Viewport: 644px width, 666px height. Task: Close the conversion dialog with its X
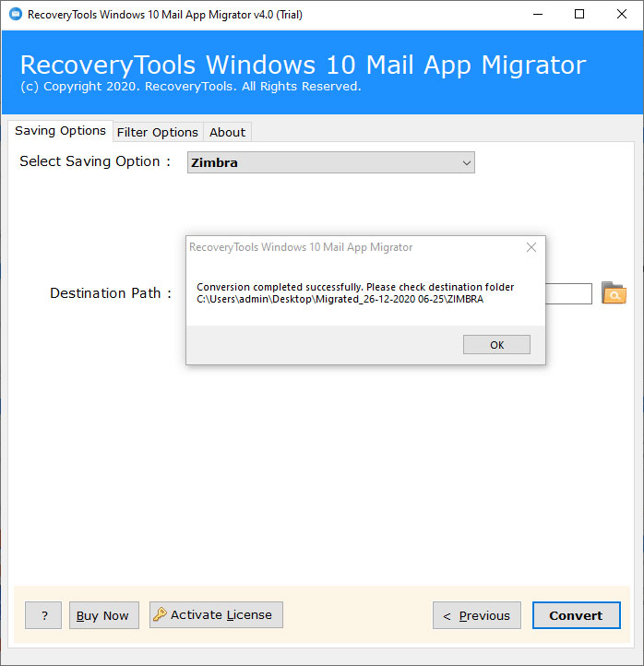pyautogui.click(x=531, y=247)
